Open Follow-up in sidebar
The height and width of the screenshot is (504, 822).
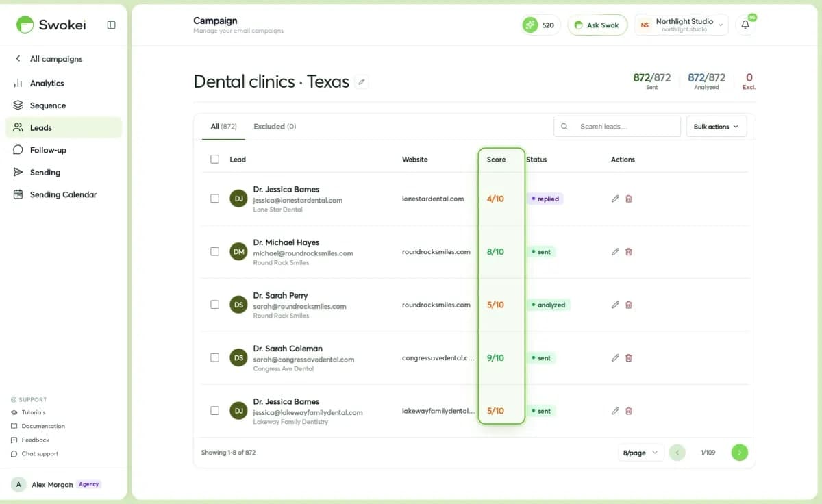(64, 150)
